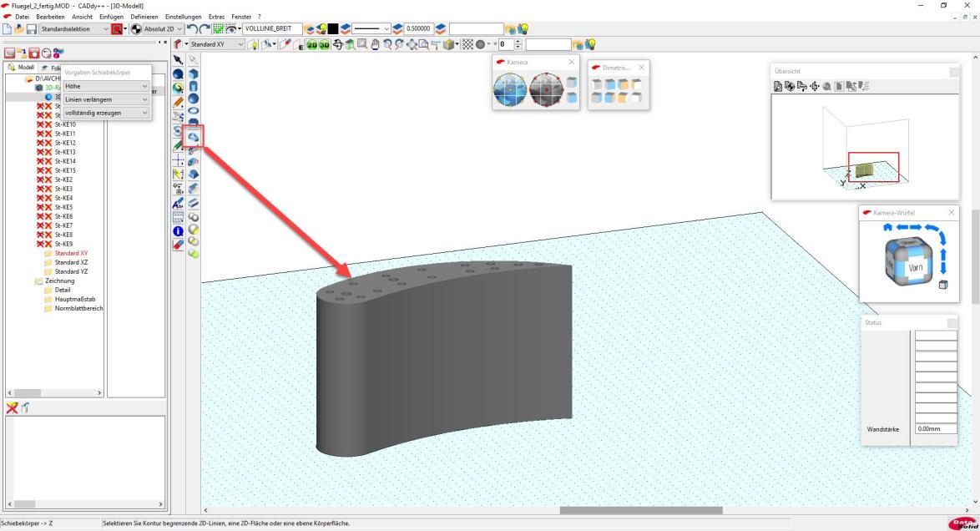The image size is (980, 531).
Task: Click the blue info icon in toolbox
Action: pos(178,231)
